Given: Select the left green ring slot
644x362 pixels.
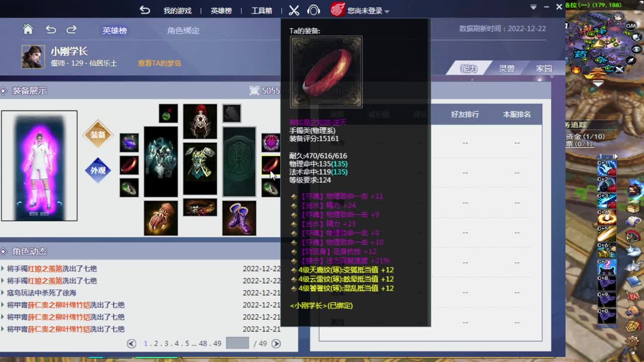Looking at the screenshot, I should [129, 188].
